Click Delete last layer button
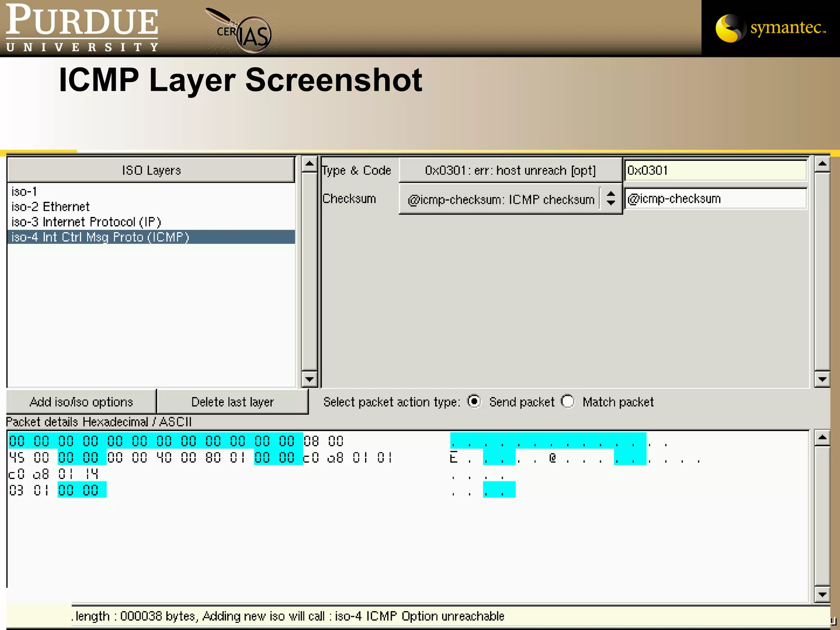This screenshot has height=630, width=840. (x=233, y=402)
